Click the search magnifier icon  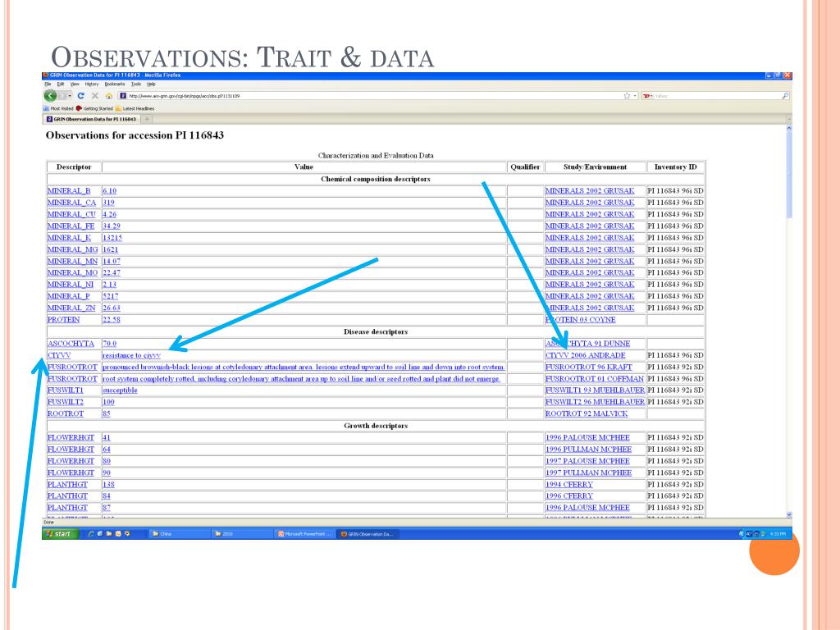coord(785,96)
